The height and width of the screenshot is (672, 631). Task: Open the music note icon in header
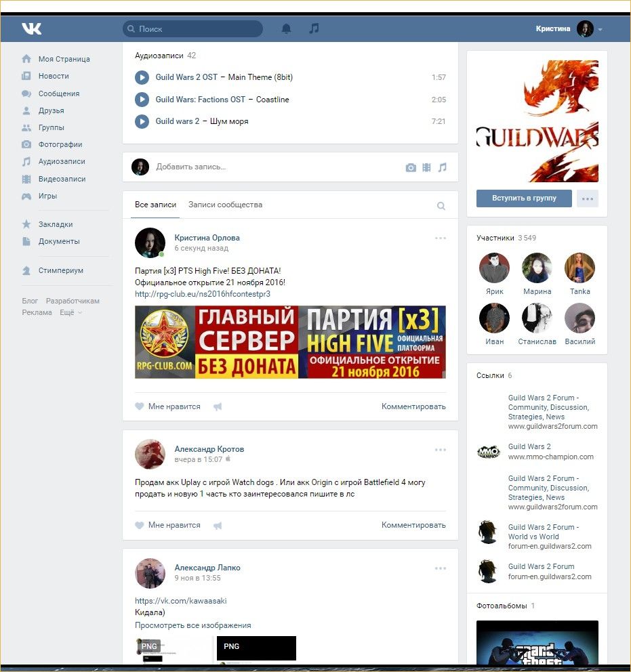pos(314,28)
